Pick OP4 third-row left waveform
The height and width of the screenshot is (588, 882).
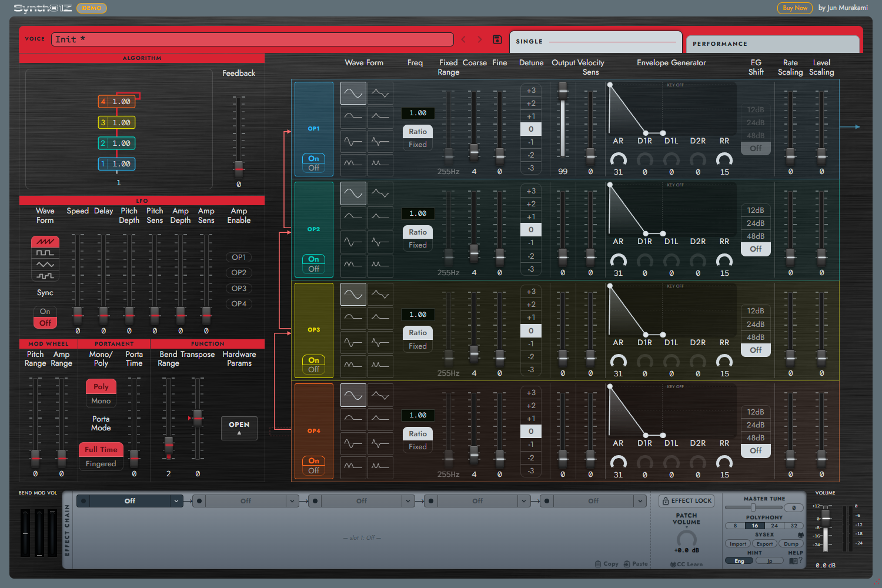click(353, 443)
